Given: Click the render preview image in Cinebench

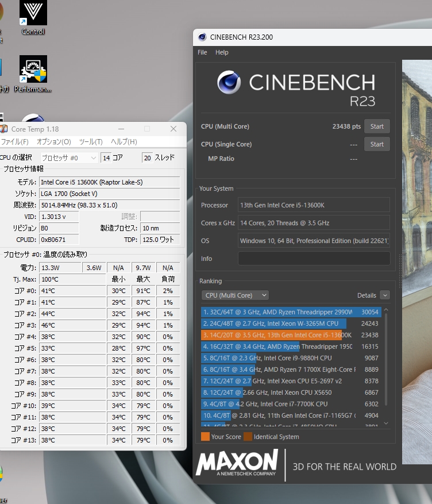Looking at the screenshot, I should tap(417, 262).
